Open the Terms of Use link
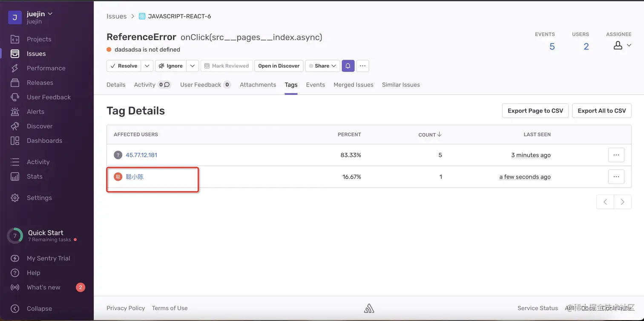 (x=170, y=308)
